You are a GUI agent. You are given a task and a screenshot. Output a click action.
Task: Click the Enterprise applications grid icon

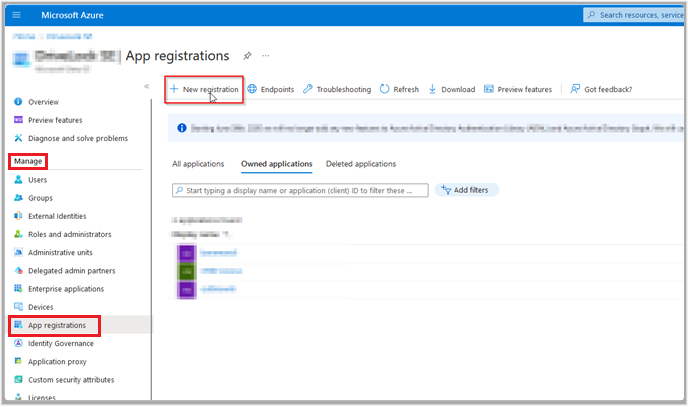18,289
